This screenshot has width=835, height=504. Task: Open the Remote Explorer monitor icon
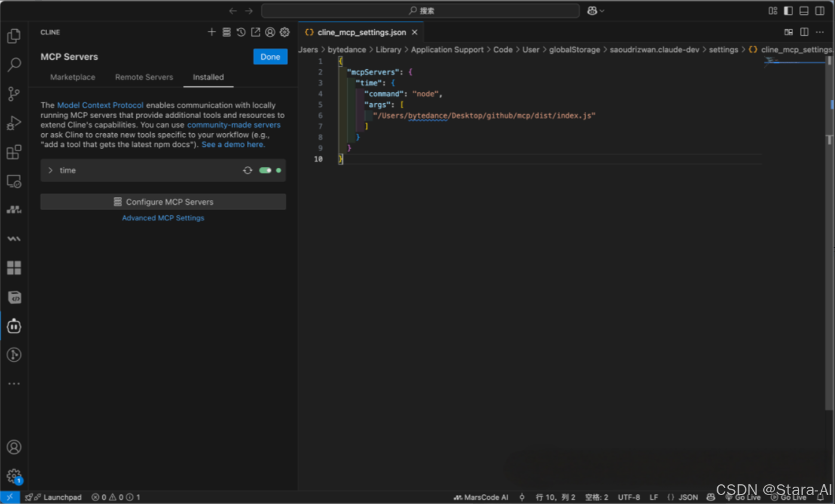point(14,181)
